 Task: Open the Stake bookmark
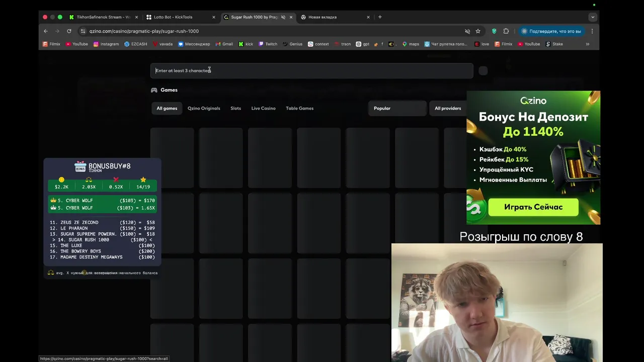pyautogui.click(x=554, y=44)
